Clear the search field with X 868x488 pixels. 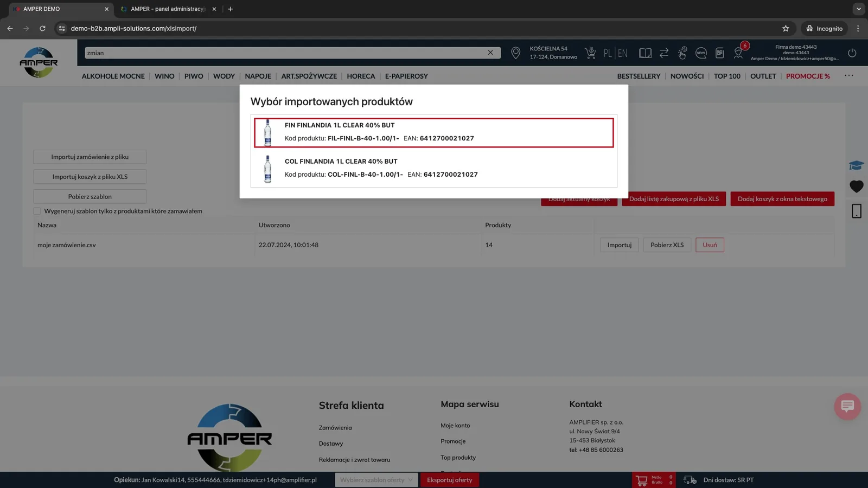[490, 53]
